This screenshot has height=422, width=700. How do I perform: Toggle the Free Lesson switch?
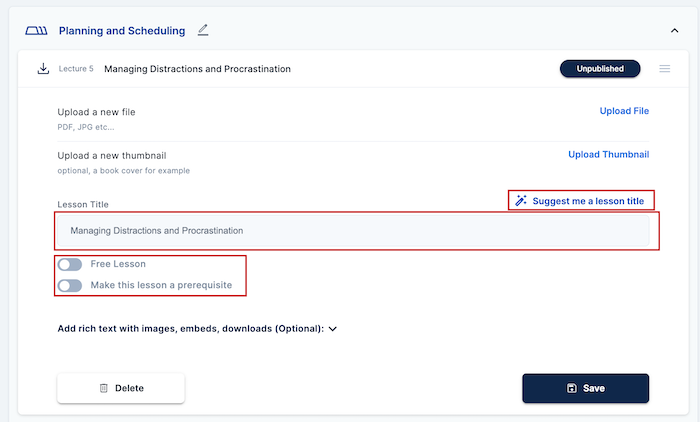pos(70,264)
